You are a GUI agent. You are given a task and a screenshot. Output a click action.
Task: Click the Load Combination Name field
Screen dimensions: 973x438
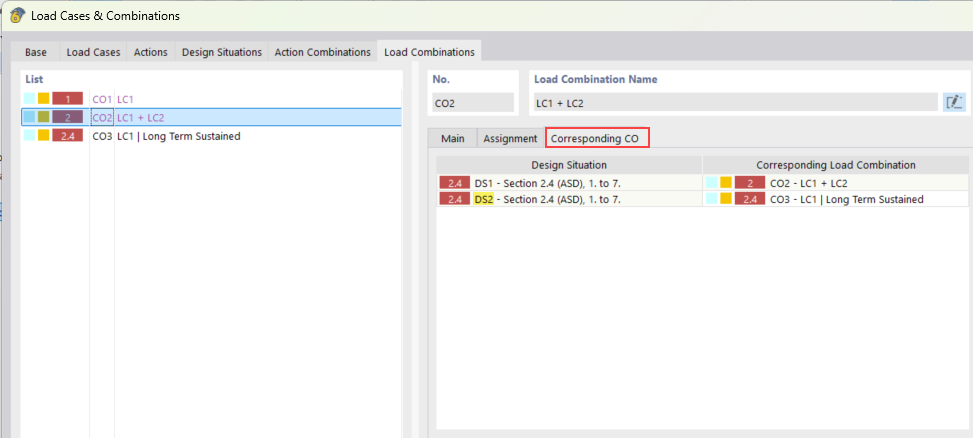coord(735,103)
